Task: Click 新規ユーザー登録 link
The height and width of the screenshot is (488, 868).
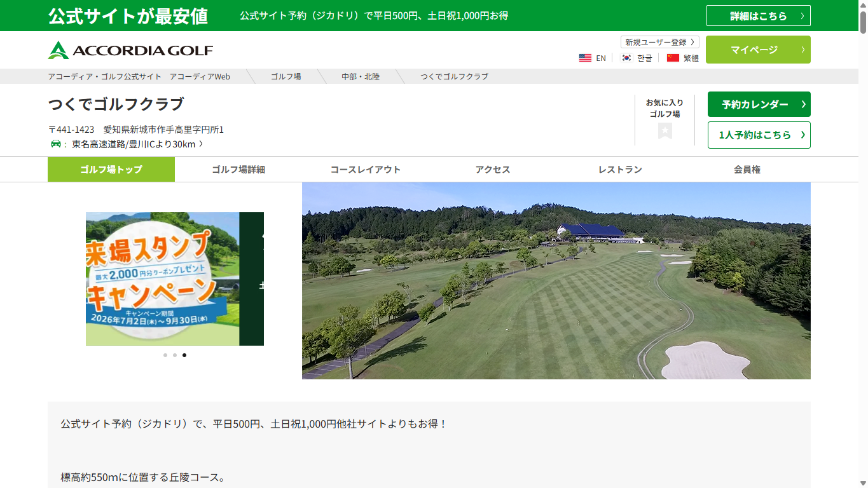Action: tap(660, 42)
